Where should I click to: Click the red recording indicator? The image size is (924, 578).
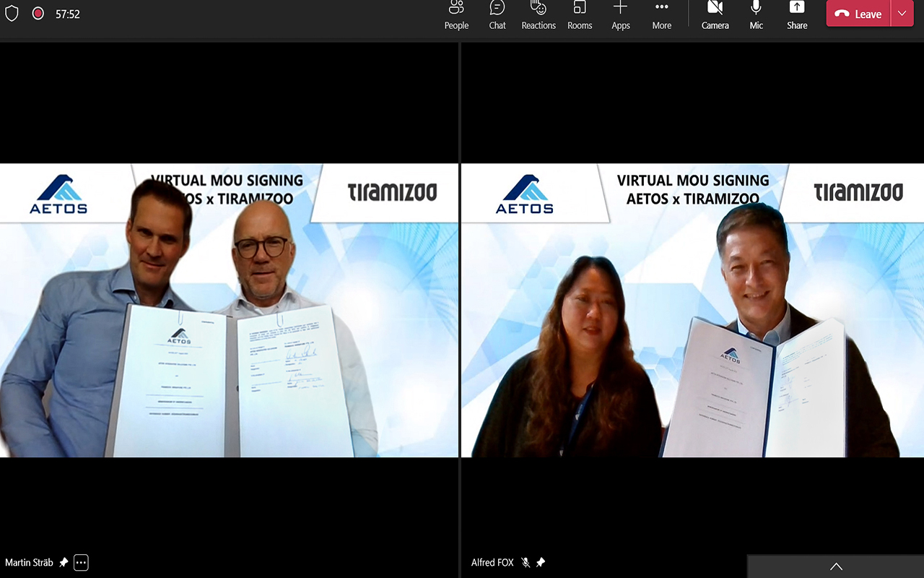[x=38, y=14]
